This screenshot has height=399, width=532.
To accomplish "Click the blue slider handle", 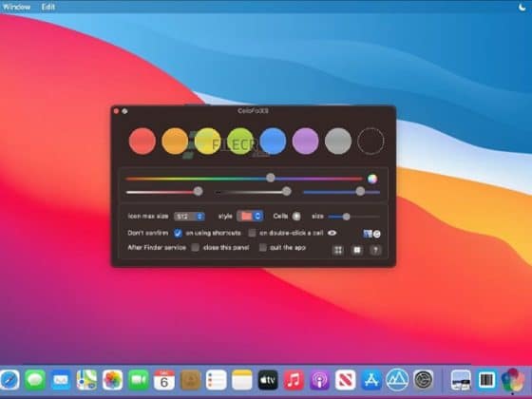I will (360, 191).
